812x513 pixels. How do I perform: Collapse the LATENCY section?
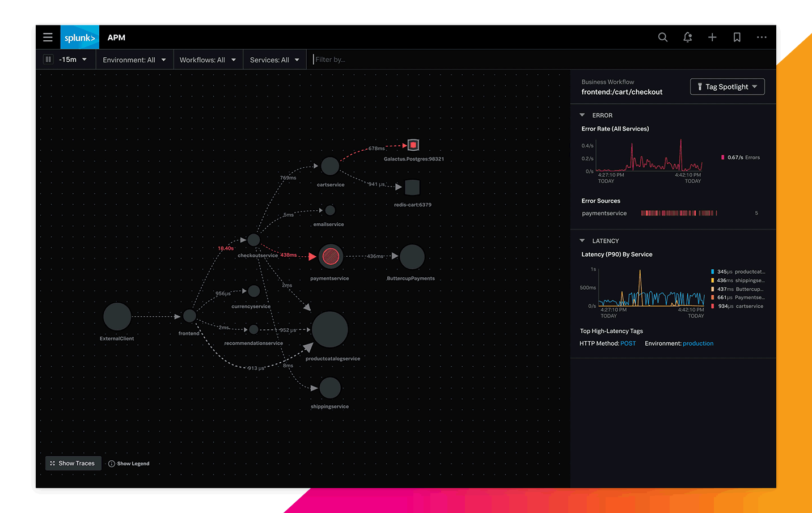point(582,241)
